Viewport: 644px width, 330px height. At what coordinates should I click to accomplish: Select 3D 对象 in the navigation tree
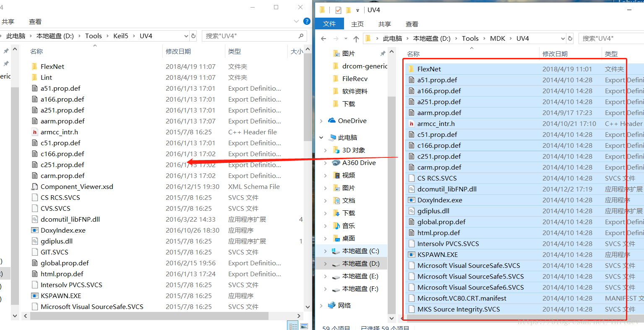(x=353, y=150)
